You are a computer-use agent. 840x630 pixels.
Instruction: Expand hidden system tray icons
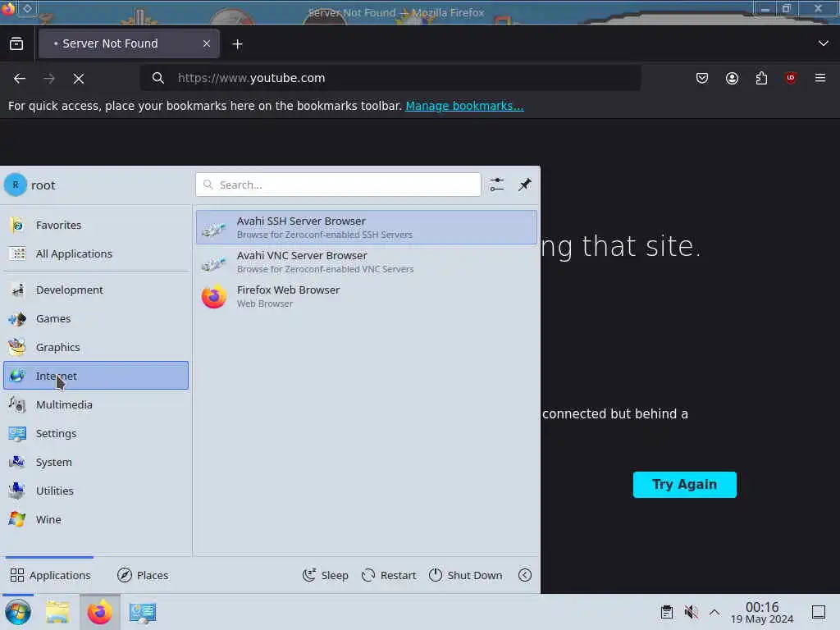pos(714,612)
